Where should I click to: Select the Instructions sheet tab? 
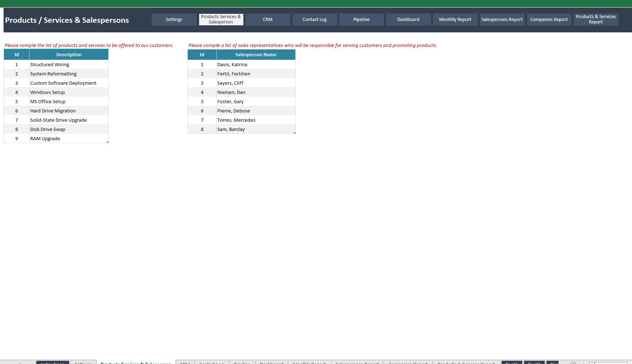pos(52,363)
